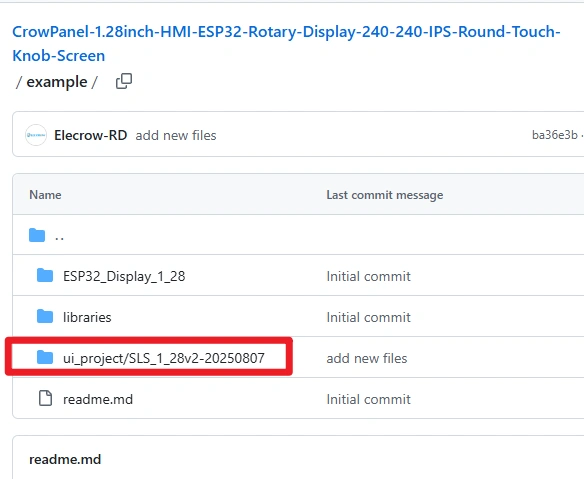Open ui_project/SLS_1_28v2-20250807 folder
The width and height of the screenshot is (584, 479).
click(x=164, y=358)
